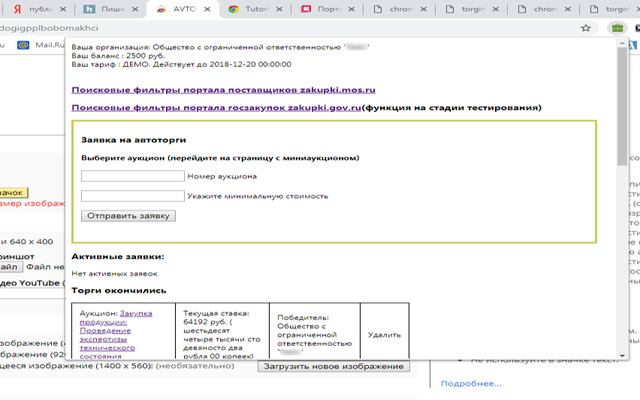Close the AVTO tab
640x400 pixels.
(x=207, y=9)
